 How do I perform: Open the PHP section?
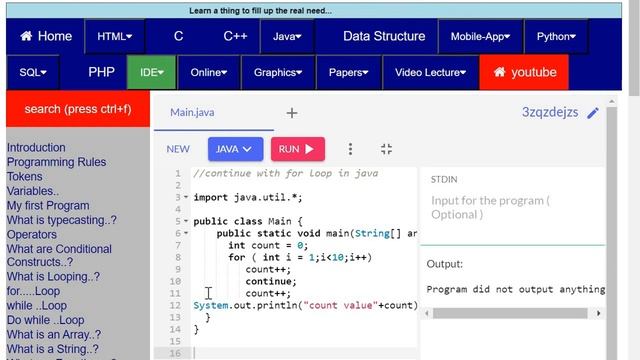(101, 72)
